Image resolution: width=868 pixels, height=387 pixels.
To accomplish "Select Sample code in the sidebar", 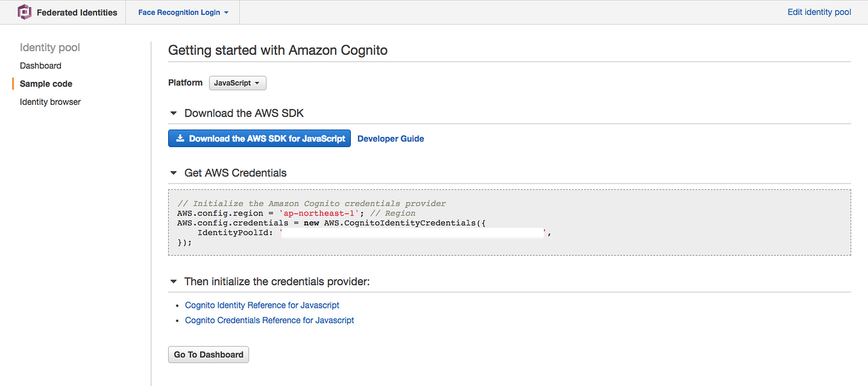I will click(x=46, y=84).
